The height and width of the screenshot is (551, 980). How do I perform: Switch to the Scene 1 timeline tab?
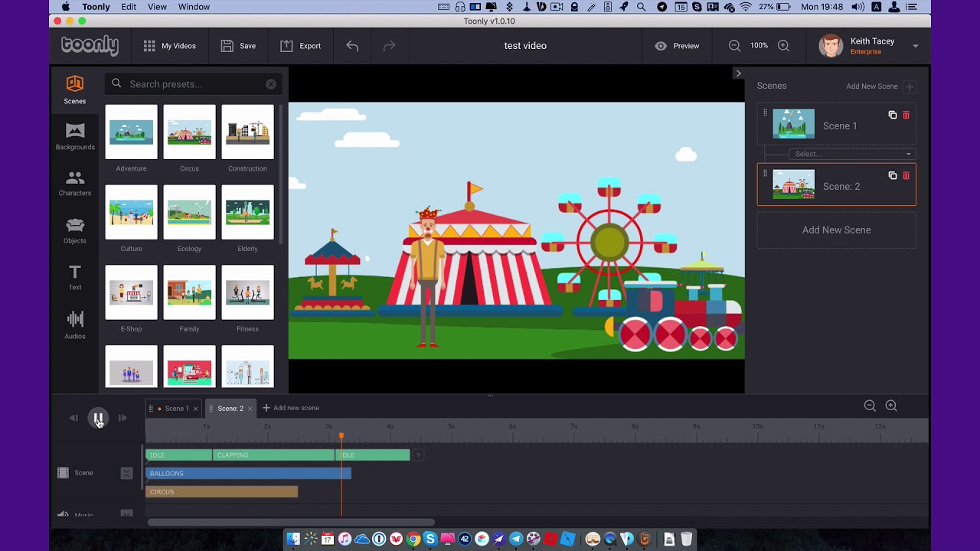(x=177, y=409)
